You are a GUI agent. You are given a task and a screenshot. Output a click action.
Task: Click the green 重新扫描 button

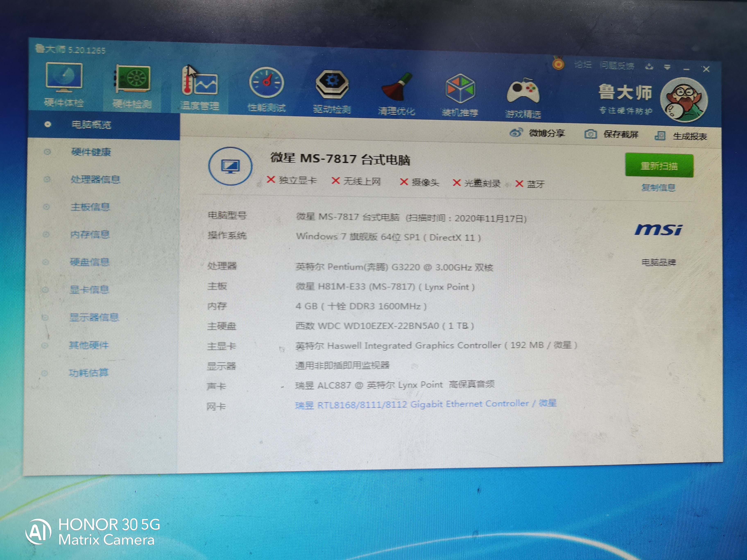tap(659, 165)
